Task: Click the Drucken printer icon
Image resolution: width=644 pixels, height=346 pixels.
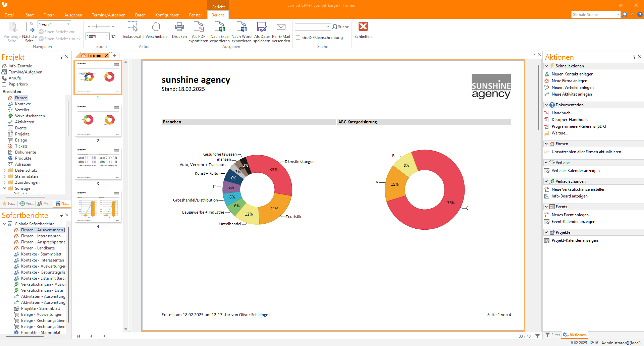Action: click(179, 27)
